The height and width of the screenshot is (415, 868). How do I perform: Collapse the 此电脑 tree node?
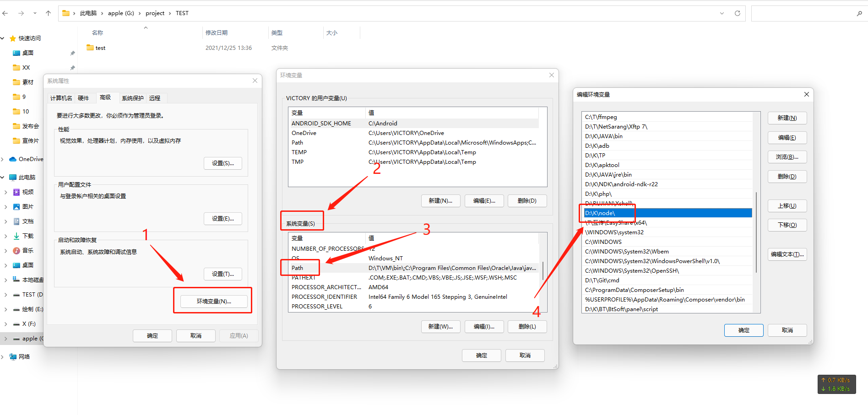[3, 178]
